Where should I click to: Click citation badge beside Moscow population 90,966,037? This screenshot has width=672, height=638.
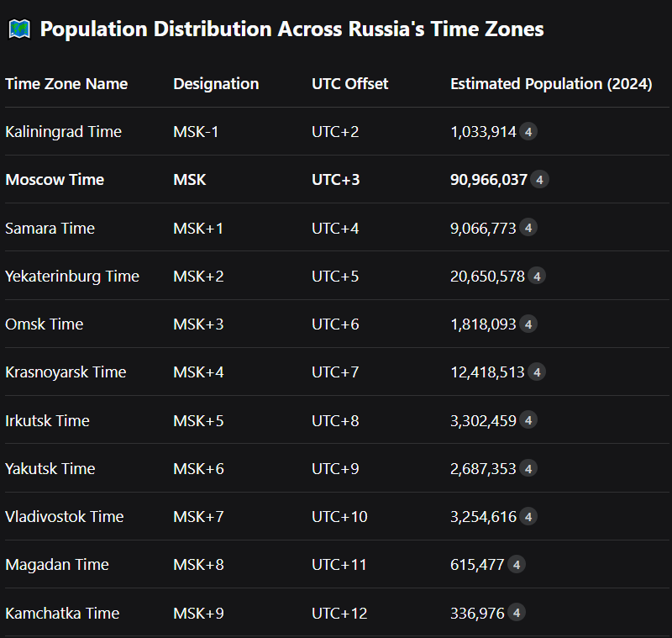click(x=540, y=180)
